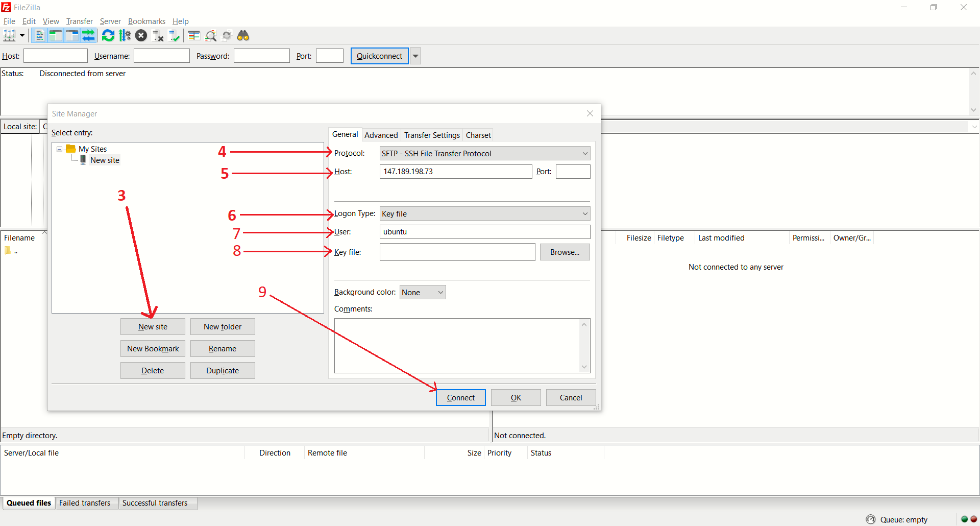The height and width of the screenshot is (526, 980).
Task: Click the Delete button
Action: (153, 371)
